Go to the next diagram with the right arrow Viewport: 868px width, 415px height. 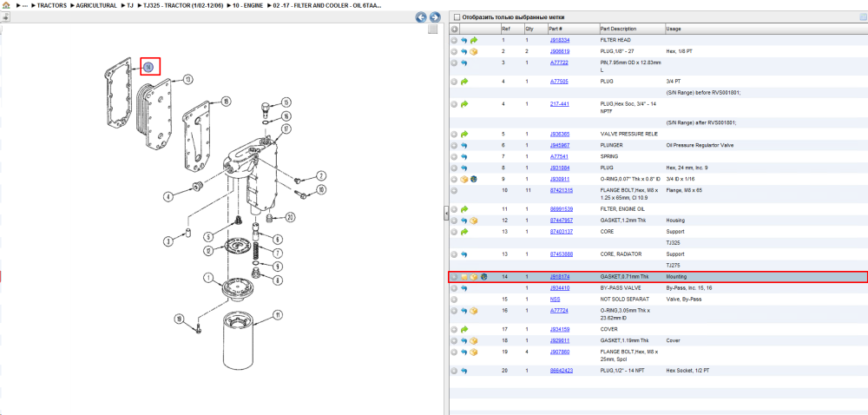point(435,17)
